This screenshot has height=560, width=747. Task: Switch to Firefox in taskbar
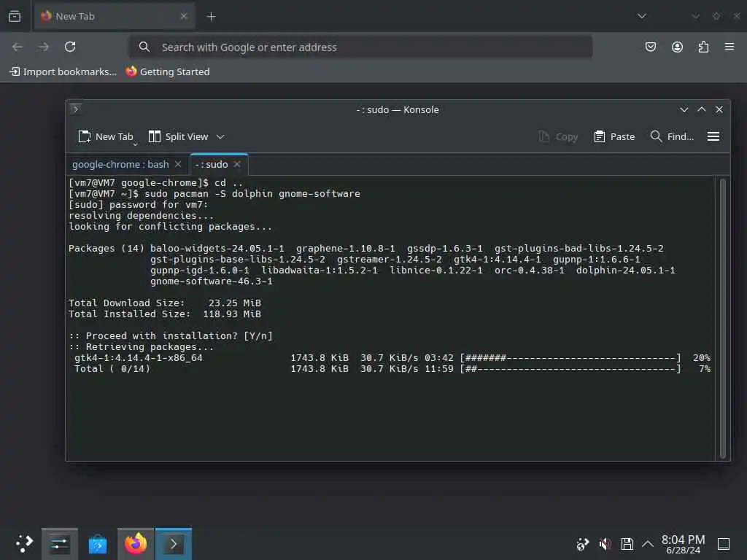[136, 543]
